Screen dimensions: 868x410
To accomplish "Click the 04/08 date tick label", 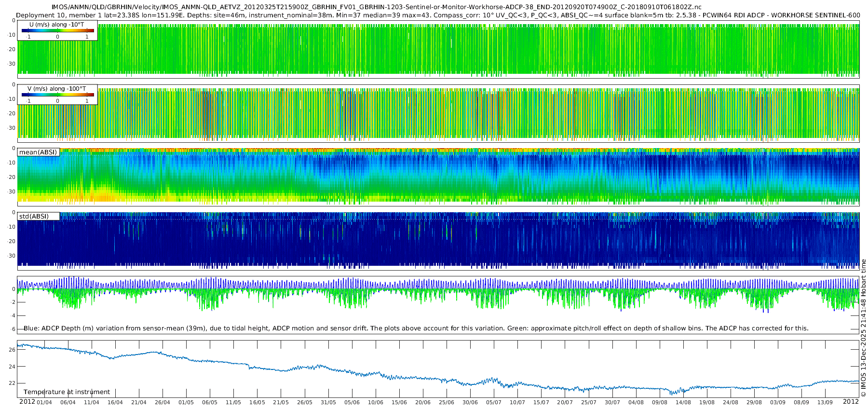I will (x=636, y=403).
